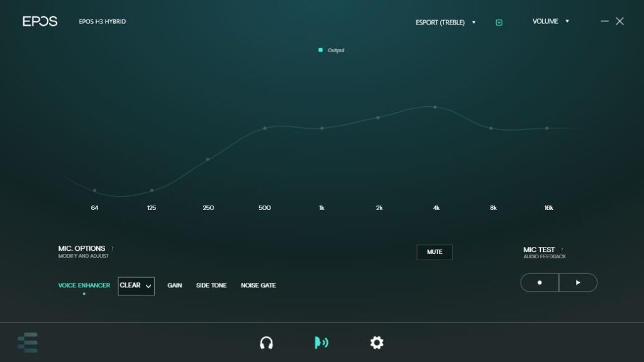The height and width of the screenshot is (362, 644).
Task: Select the Noise Gate option
Action: click(x=258, y=285)
